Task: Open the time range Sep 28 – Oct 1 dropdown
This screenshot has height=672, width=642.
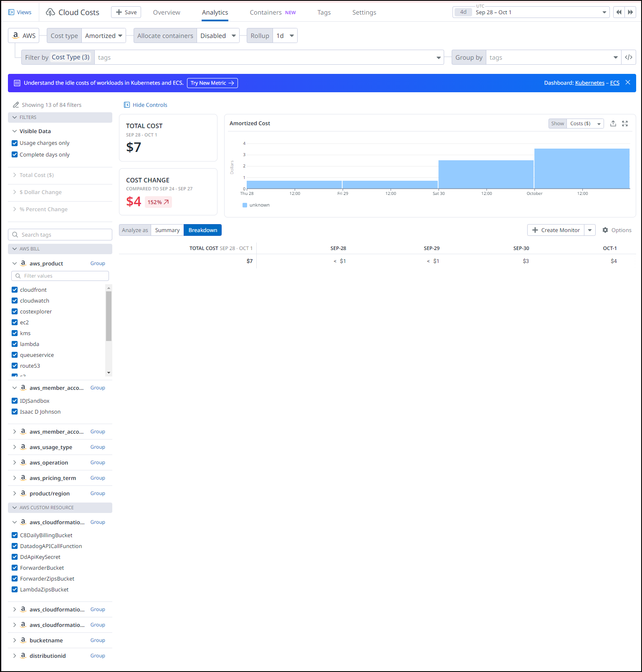Action: (531, 12)
